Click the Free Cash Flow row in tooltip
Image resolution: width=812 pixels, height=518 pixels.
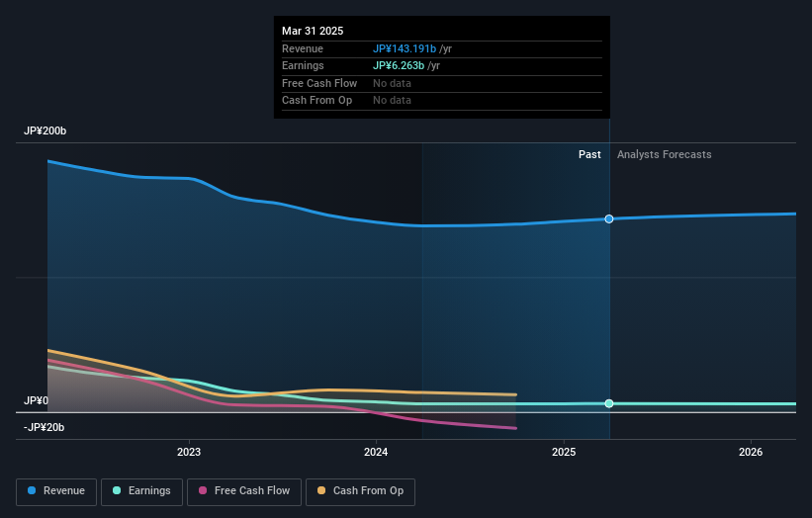(442, 83)
